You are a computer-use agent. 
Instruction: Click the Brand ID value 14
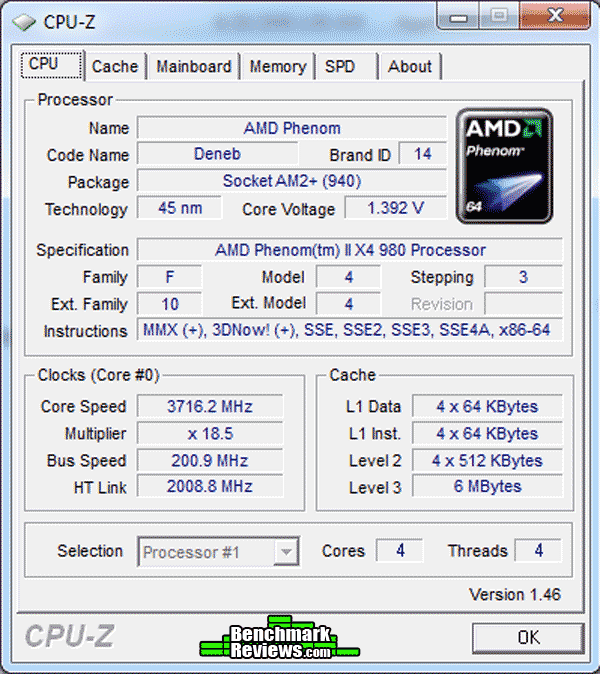422,154
